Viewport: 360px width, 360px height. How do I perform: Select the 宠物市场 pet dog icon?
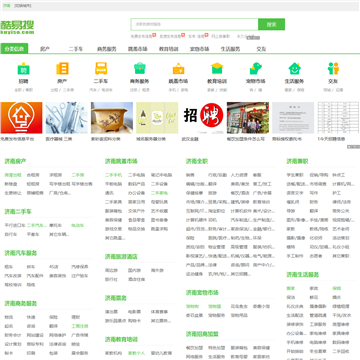coord(256,68)
